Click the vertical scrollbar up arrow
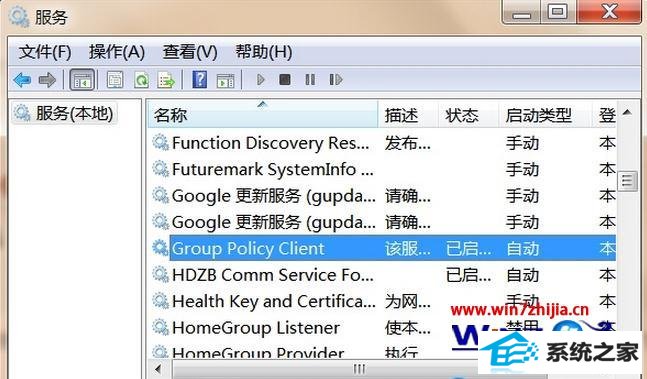This screenshot has height=379, width=647. [627, 112]
